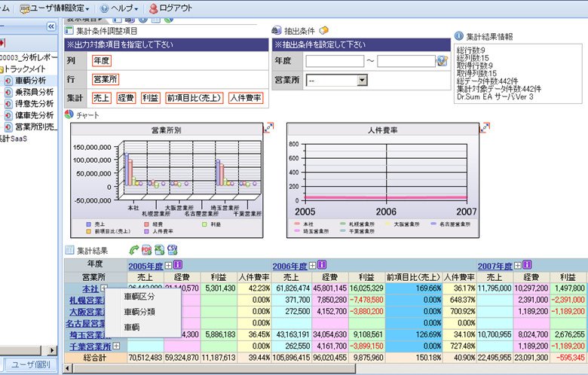Image resolution: width=588 pixels, height=375 pixels.
Task: Expand the 2007年度 column with plus box
Action: click(517, 266)
